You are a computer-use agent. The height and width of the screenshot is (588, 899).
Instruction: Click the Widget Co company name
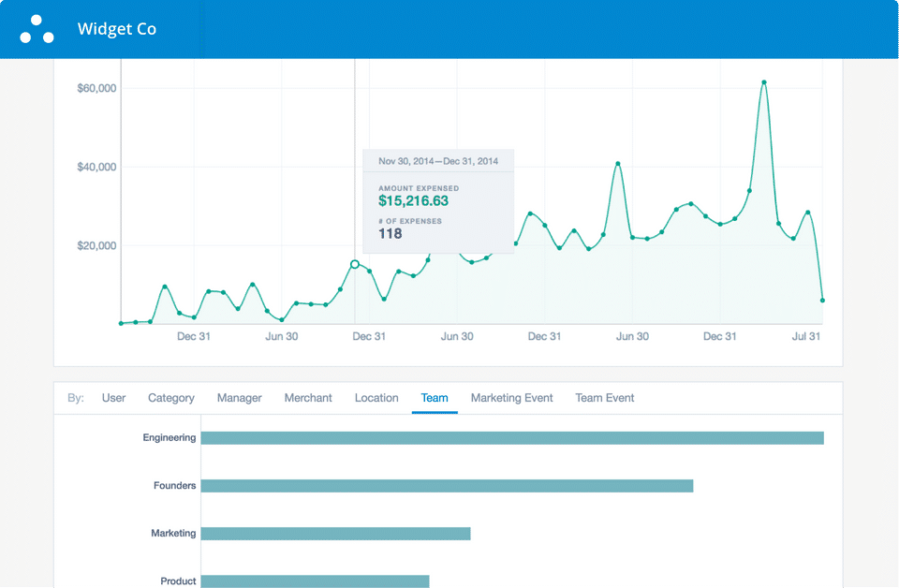click(117, 29)
